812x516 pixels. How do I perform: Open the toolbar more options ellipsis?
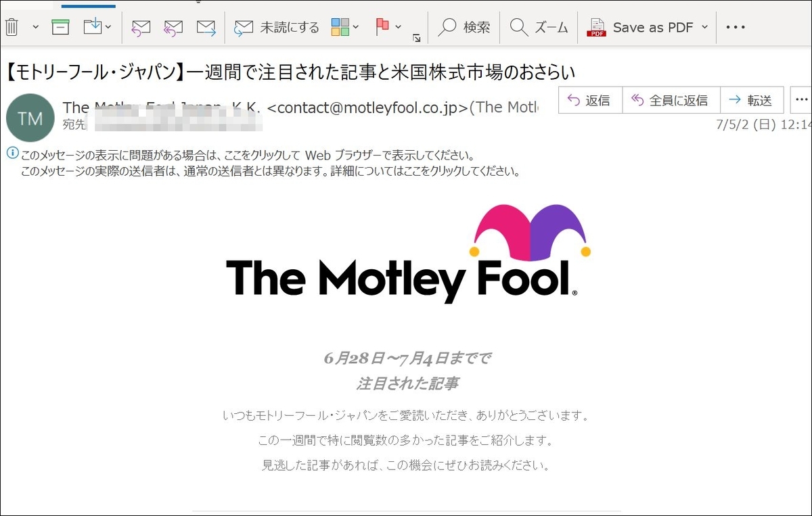pyautogui.click(x=735, y=28)
